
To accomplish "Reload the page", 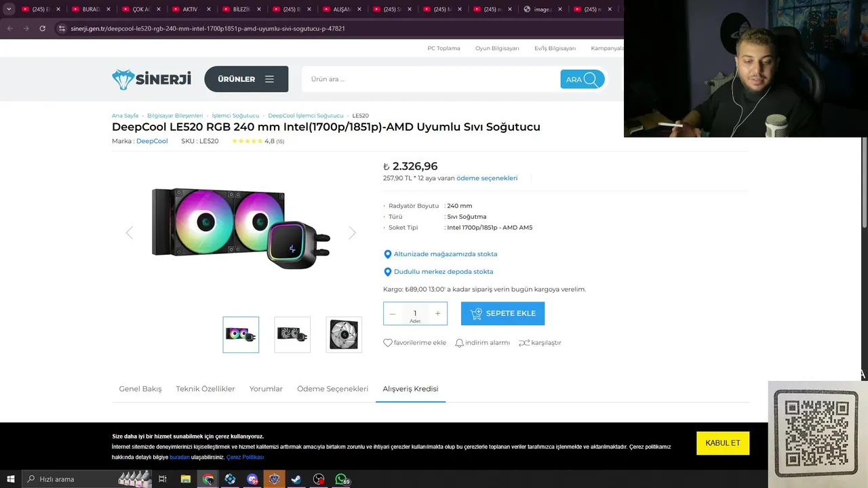I will pos(42,28).
